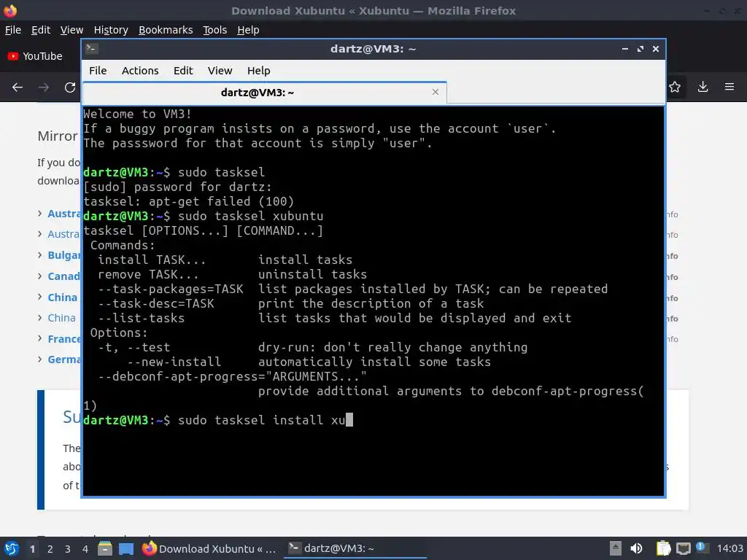Click the removable media eject tray icon
Image resolution: width=747 pixels, height=560 pixels.
click(x=616, y=548)
